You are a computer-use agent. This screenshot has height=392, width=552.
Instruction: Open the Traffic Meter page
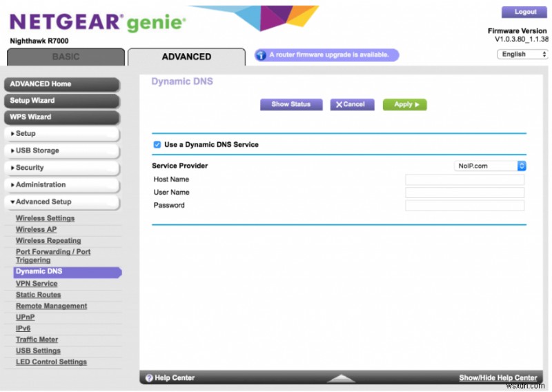37,340
